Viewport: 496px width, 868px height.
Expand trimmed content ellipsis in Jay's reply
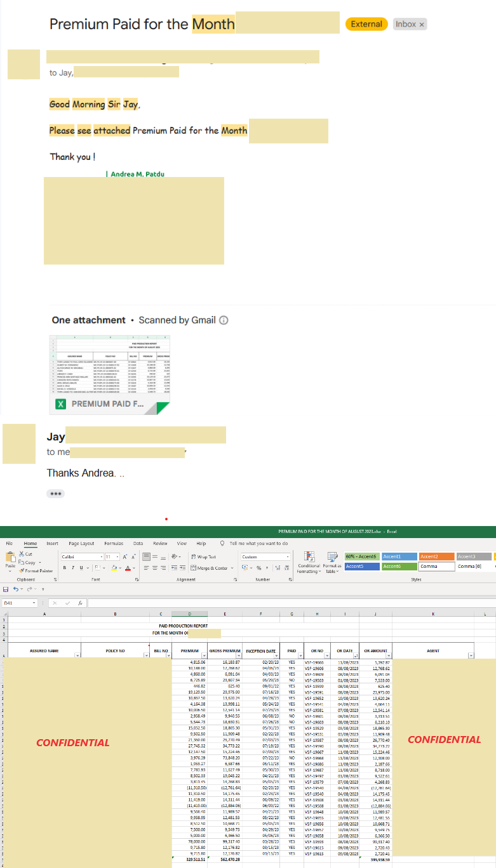(56, 493)
